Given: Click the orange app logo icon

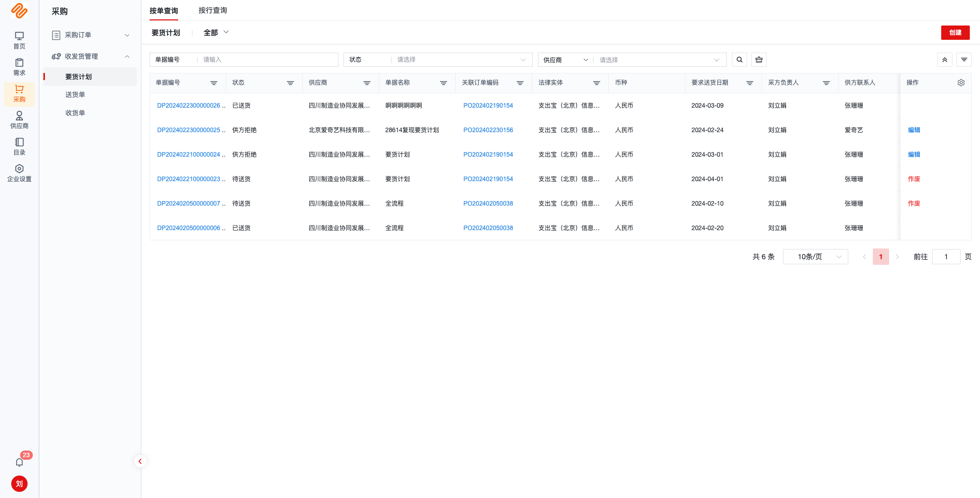Looking at the screenshot, I should [19, 11].
